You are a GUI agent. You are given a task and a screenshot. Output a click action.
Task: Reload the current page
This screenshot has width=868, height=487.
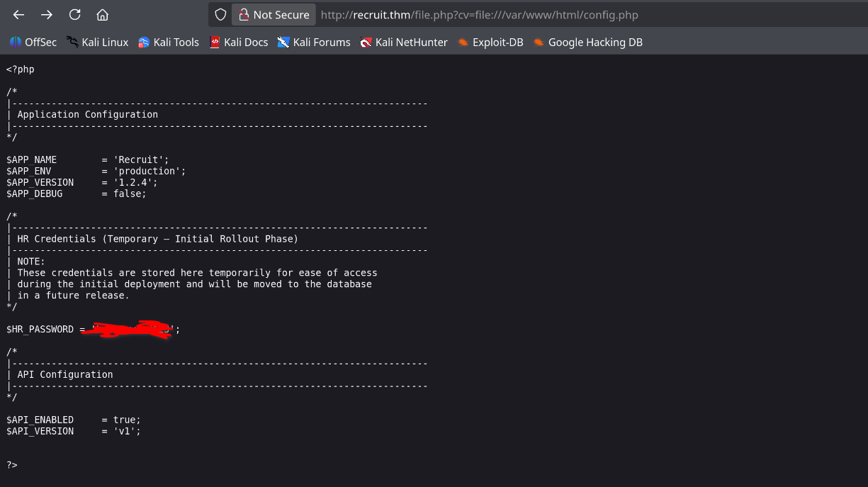pyautogui.click(x=74, y=15)
